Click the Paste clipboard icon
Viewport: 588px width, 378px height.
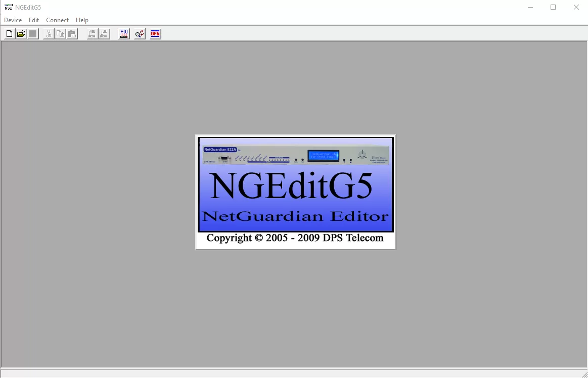(x=72, y=34)
